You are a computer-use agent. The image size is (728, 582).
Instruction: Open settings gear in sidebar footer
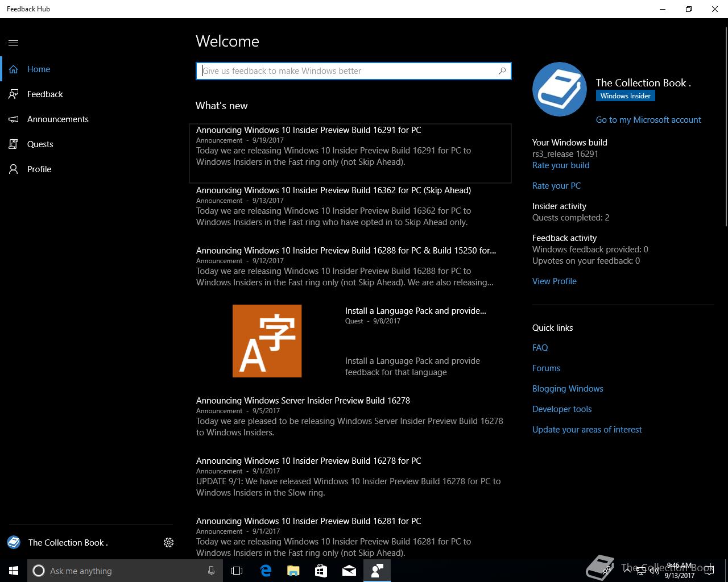tap(168, 543)
